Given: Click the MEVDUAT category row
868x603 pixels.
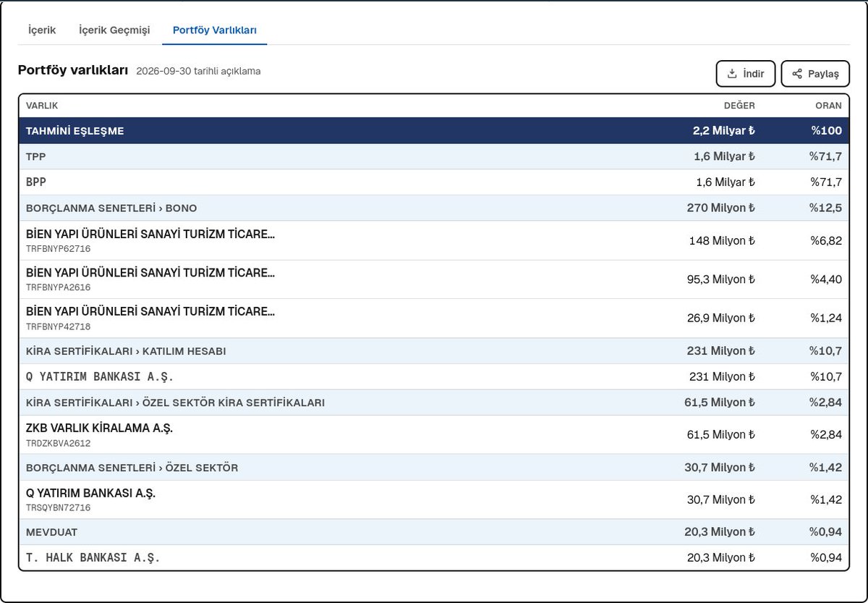Looking at the screenshot, I should click(434, 532).
